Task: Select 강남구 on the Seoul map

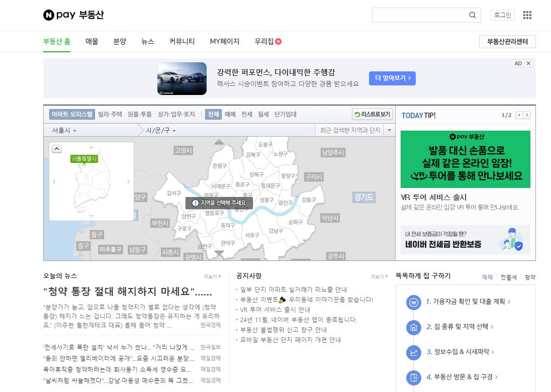Action: pos(275,231)
